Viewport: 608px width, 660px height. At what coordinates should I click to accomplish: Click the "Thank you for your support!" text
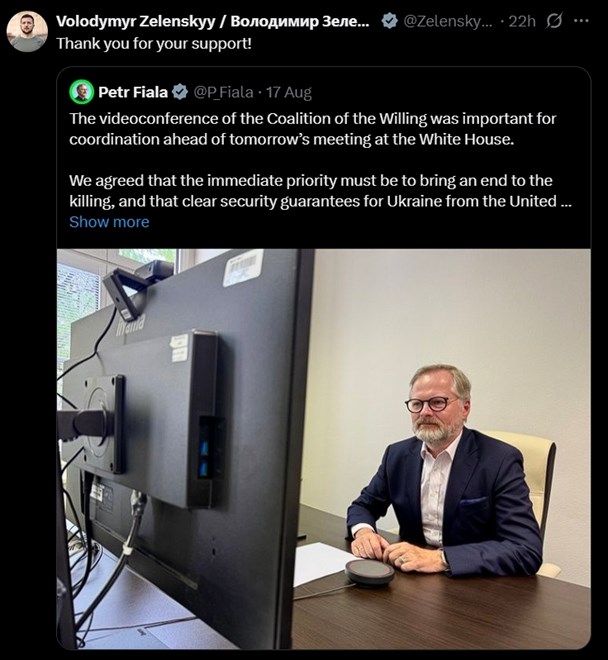153,44
